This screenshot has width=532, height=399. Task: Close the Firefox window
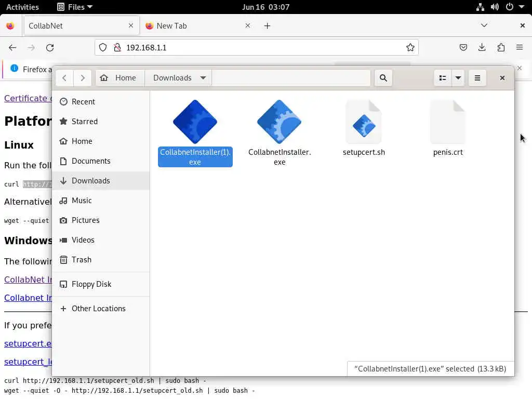click(523, 25)
